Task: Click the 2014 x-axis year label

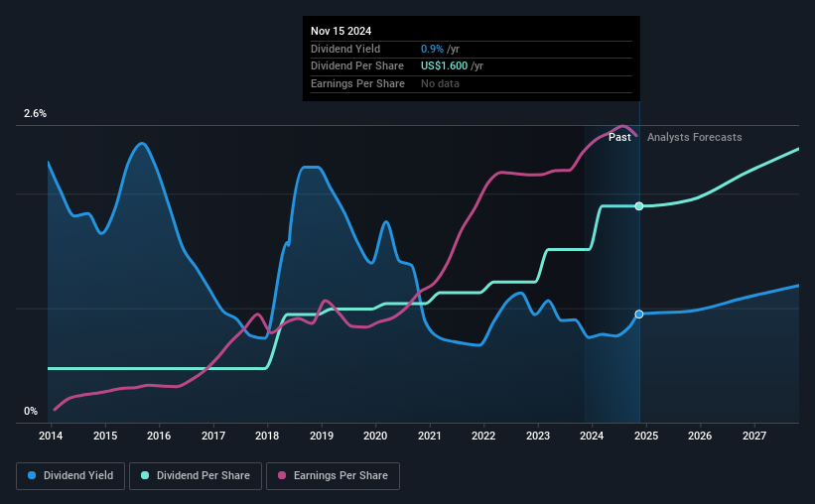Action: pyautogui.click(x=51, y=436)
